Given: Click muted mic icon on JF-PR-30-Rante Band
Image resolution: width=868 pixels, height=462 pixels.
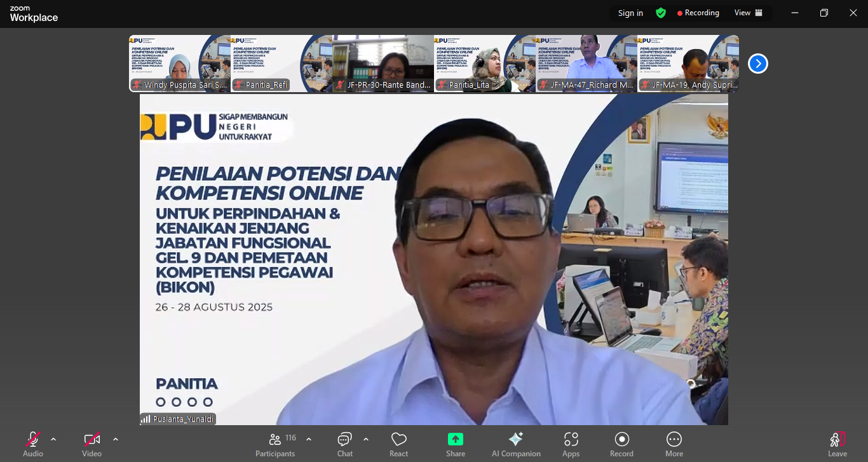Looking at the screenshot, I should [x=341, y=85].
